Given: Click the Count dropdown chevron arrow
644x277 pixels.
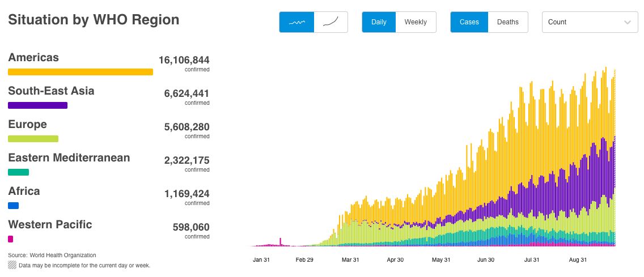Looking at the screenshot, I should [628, 23].
